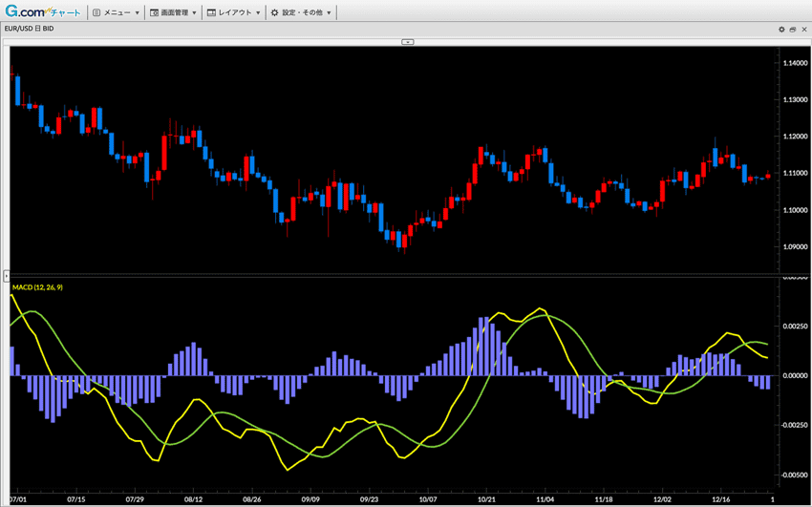Viewport: 812px width, 507px height.
Task: Expand the 画面管理 dropdown arrow
Action: [195, 13]
